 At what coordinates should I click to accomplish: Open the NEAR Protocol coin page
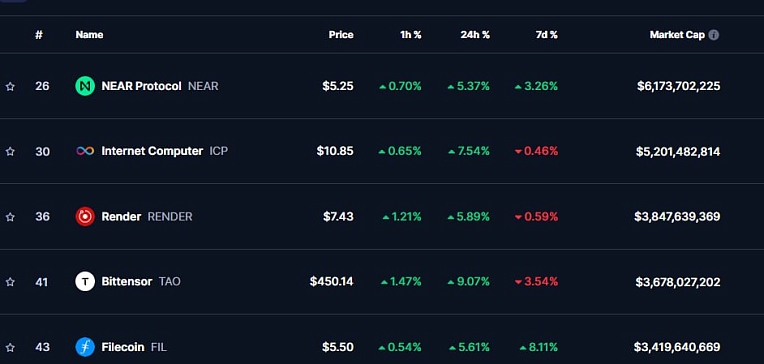(141, 86)
